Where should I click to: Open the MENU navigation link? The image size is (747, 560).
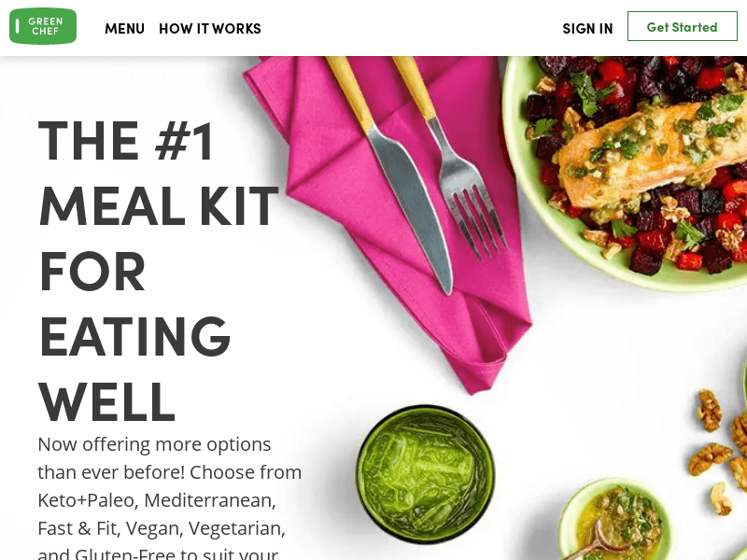tap(124, 29)
